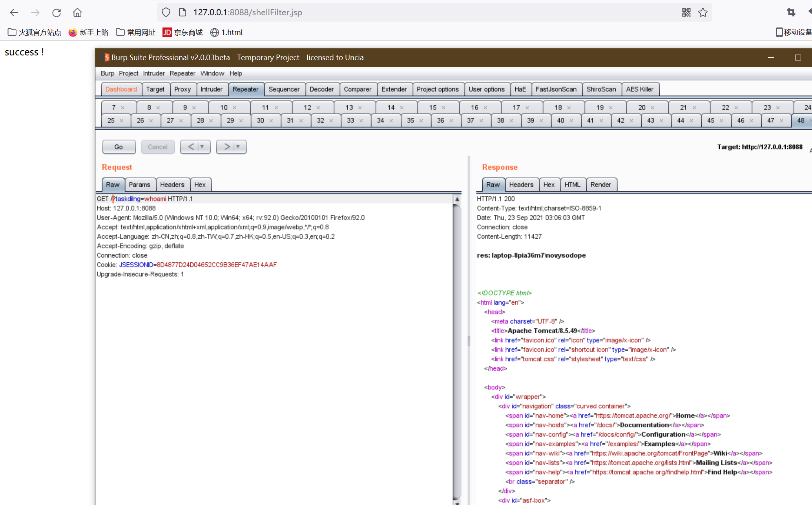Send the request with Go button

(119, 147)
